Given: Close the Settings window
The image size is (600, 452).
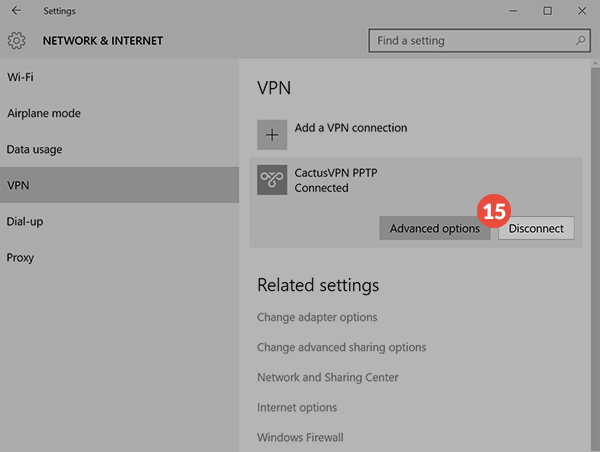Looking at the screenshot, I should (582, 11).
